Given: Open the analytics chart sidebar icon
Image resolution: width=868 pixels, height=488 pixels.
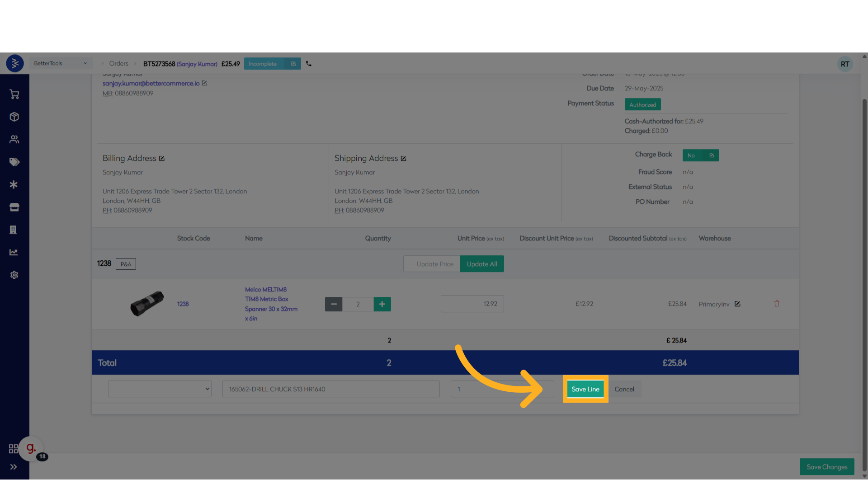Looking at the screenshot, I should click(x=14, y=253).
